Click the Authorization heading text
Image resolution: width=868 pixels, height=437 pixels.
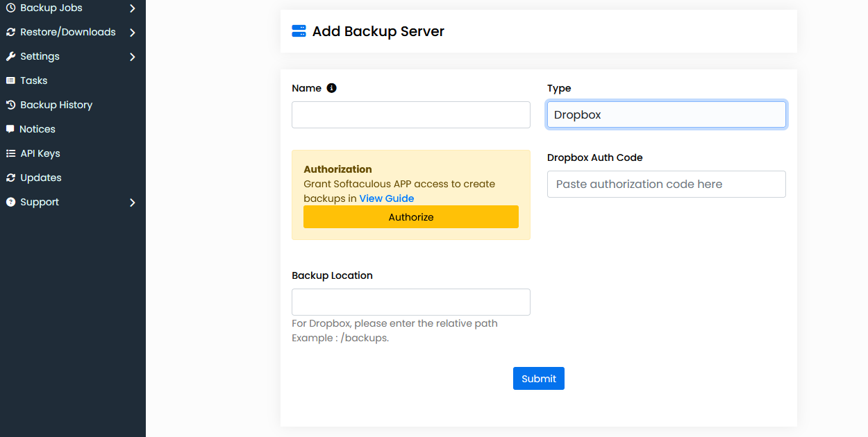coord(338,169)
